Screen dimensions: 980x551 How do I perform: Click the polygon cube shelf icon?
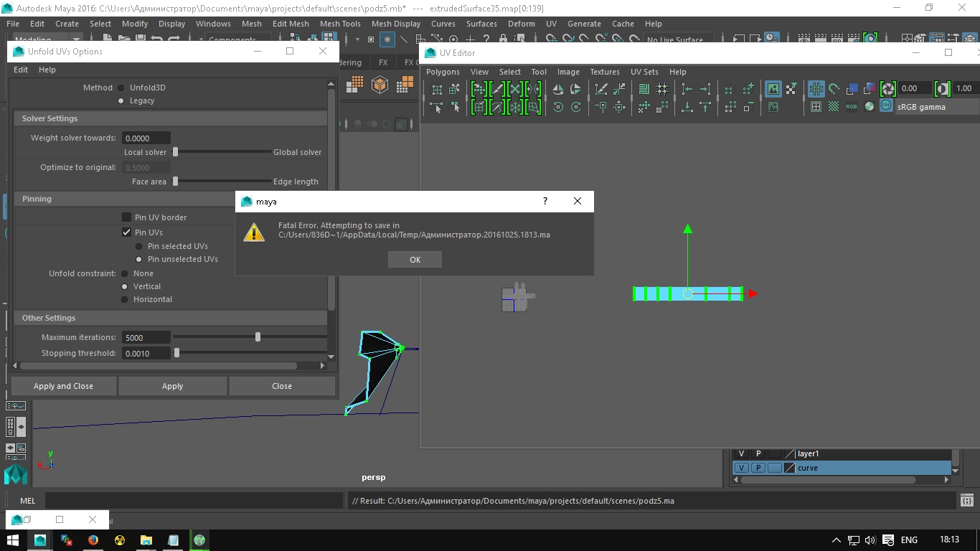pos(380,85)
